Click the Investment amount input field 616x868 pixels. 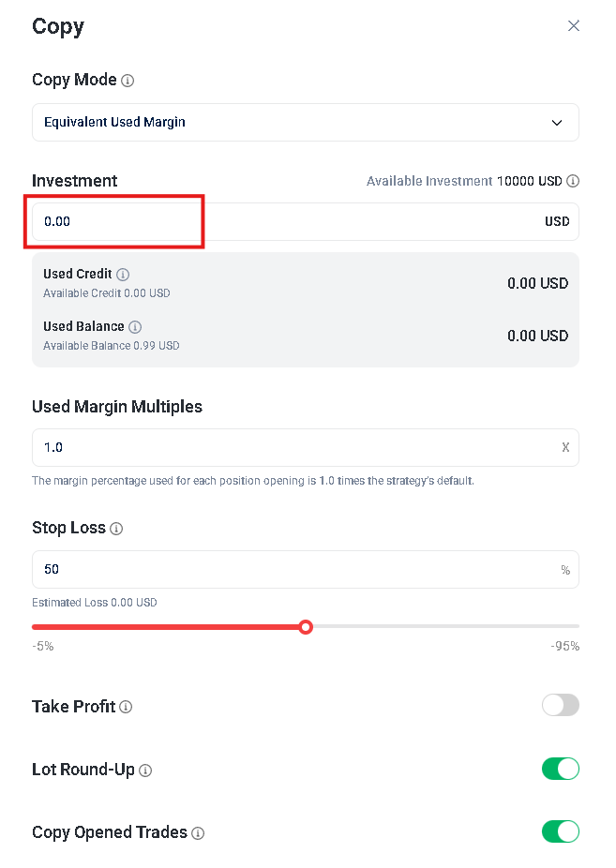[x=281, y=222]
